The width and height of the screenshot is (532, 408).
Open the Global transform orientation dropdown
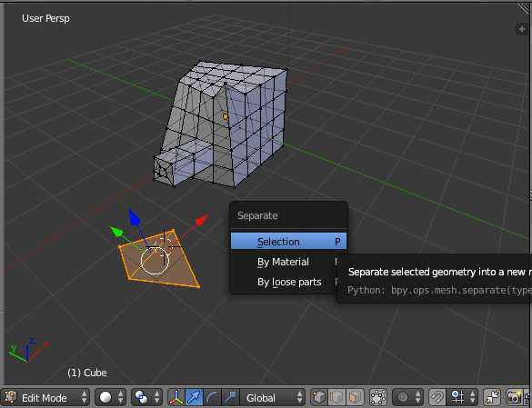pos(273,397)
